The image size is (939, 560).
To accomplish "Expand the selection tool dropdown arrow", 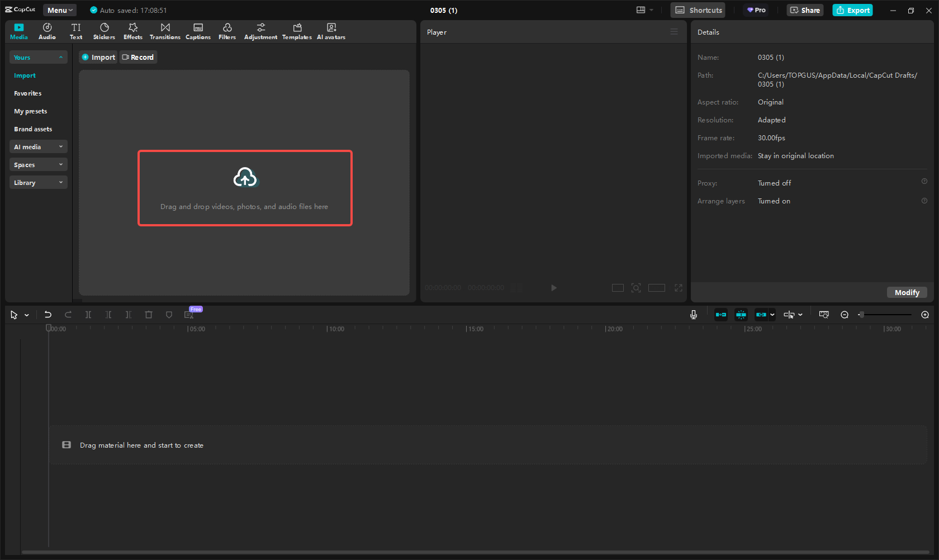I will coord(26,315).
